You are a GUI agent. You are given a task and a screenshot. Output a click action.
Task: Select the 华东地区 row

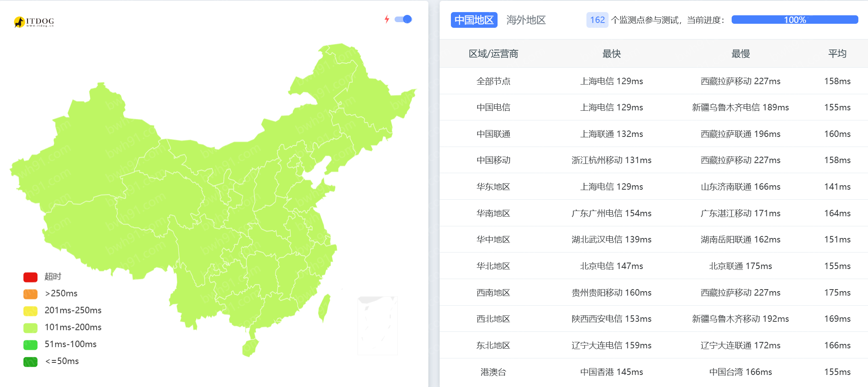click(493, 187)
